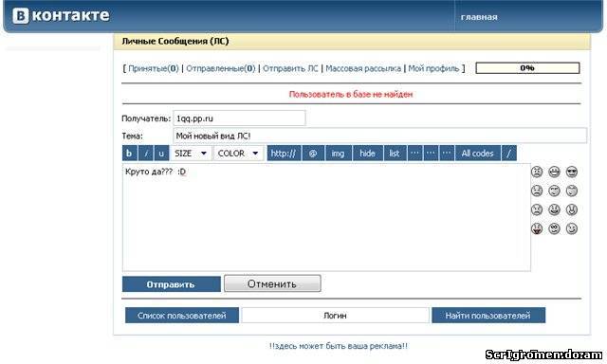Apply bold formatting with the b button

tap(129, 154)
